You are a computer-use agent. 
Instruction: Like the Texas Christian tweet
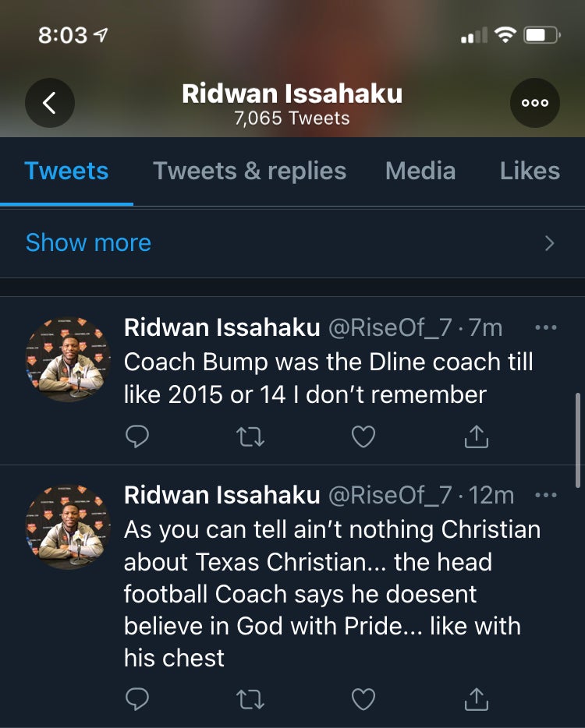click(x=363, y=701)
